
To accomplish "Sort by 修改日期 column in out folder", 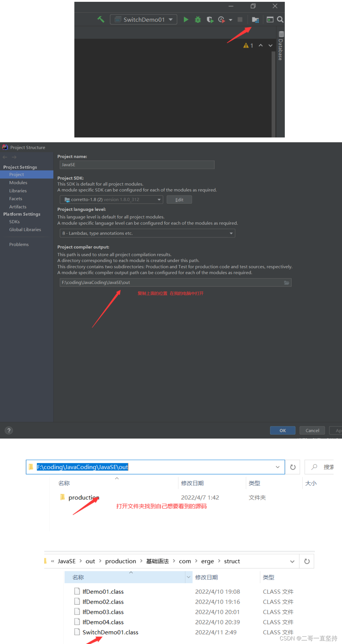I will (192, 483).
